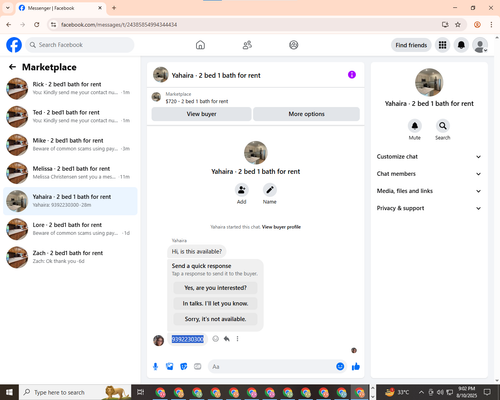Bookmark this page star icon

458,25
